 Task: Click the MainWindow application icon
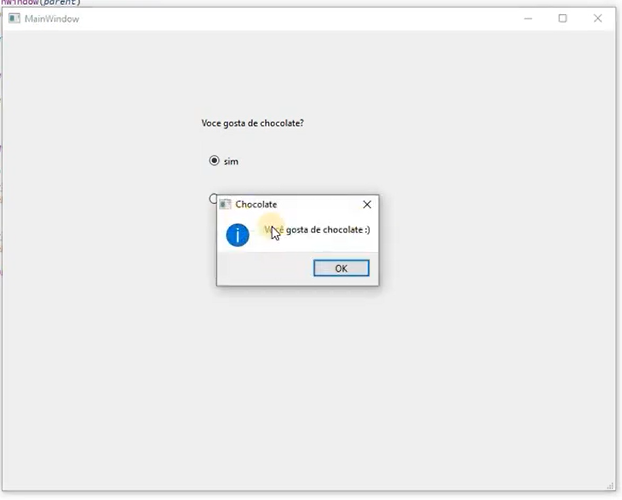click(14, 19)
